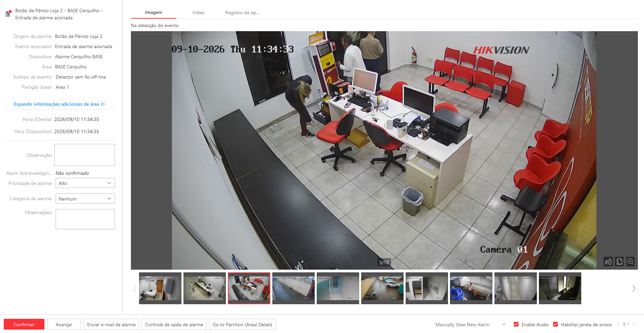Click the person search icon on the image
The image size is (644, 333).
(x=608, y=262)
